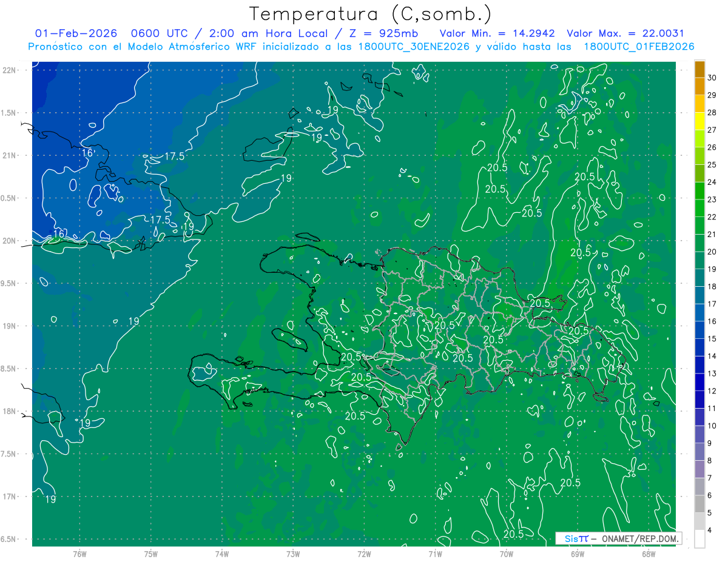Click the longitude axis label "69W"

578,554
